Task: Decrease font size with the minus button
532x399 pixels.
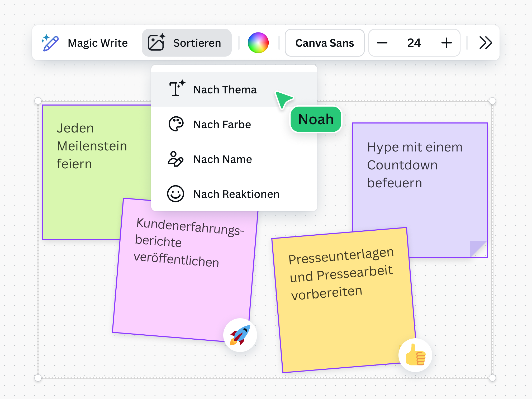Action: [x=383, y=43]
